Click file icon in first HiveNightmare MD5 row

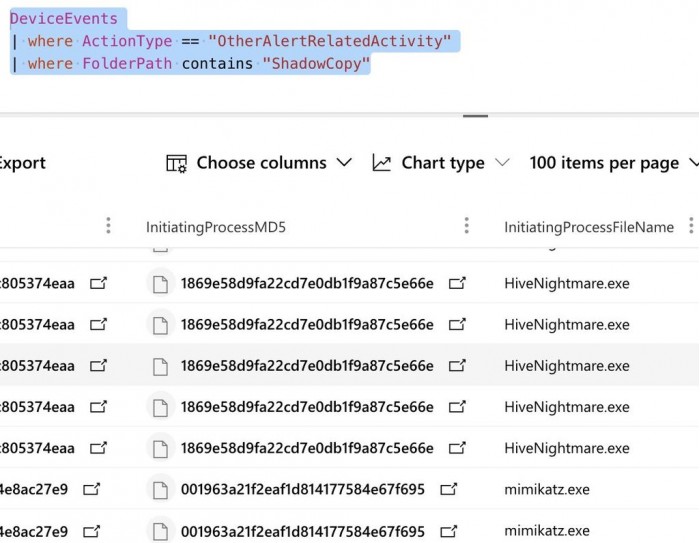pyautogui.click(x=160, y=283)
